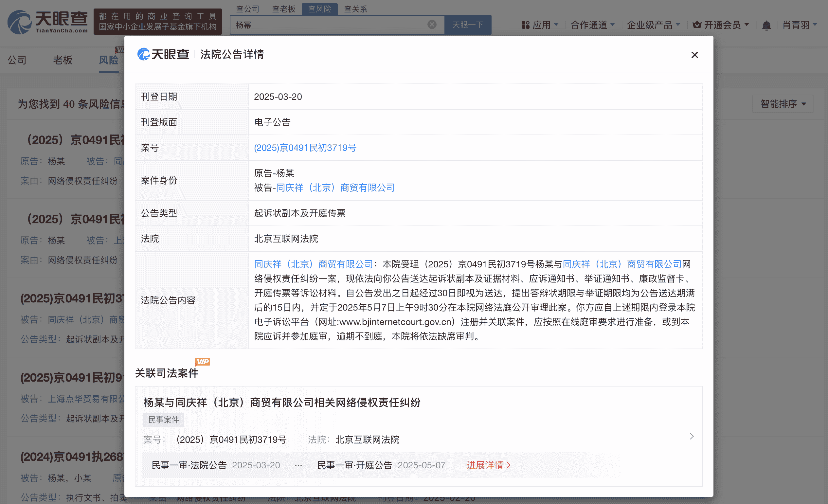This screenshot has width=828, height=504.
Task: Select the 老板 tab
Action: [x=63, y=60]
